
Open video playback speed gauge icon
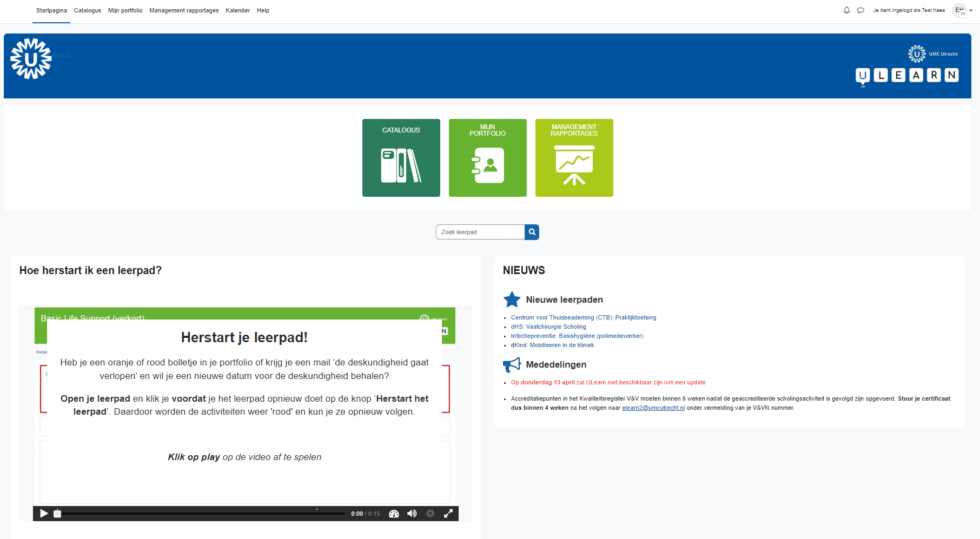[394, 514]
